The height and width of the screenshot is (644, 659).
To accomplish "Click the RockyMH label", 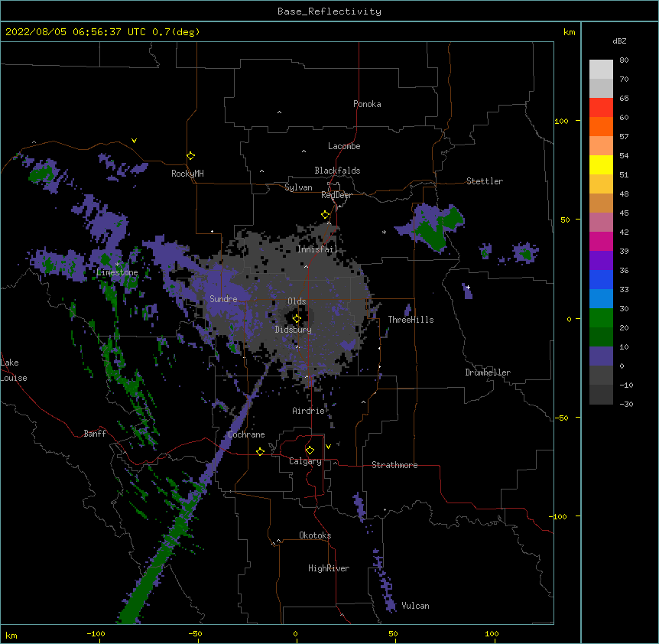I will (x=187, y=174).
